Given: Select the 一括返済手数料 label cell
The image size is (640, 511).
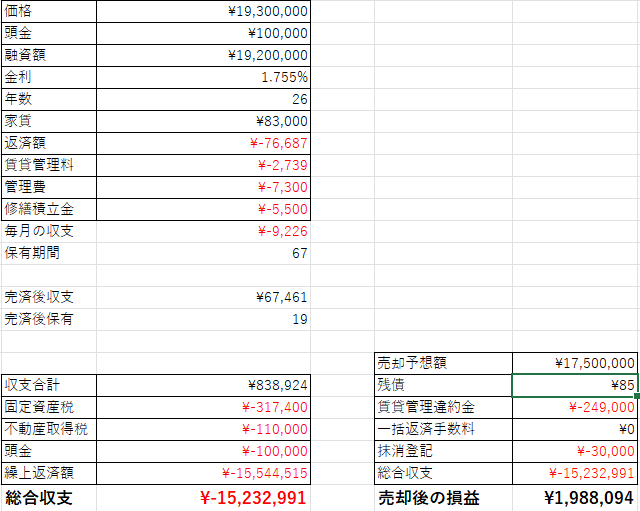Looking at the screenshot, I should (443, 429).
